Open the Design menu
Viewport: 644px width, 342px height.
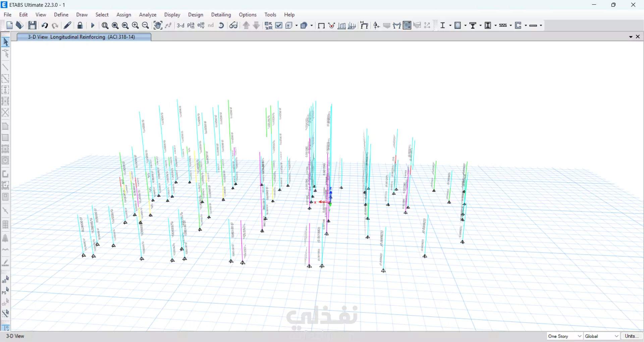pyautogui.click(x=196, y=15)
